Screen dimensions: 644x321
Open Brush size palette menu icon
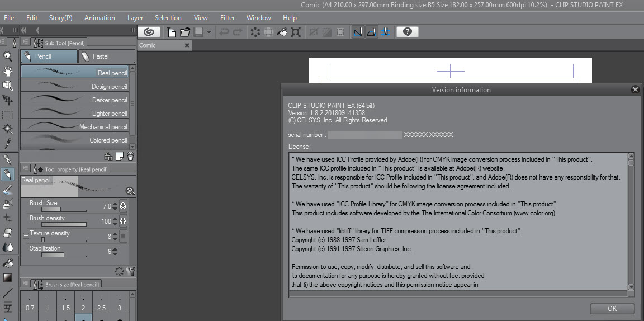click(x=26, y=283)
